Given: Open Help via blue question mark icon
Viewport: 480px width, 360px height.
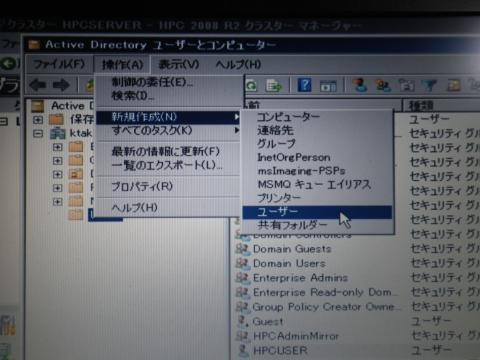Looking at the screenshot, I should tap(304, 85).
